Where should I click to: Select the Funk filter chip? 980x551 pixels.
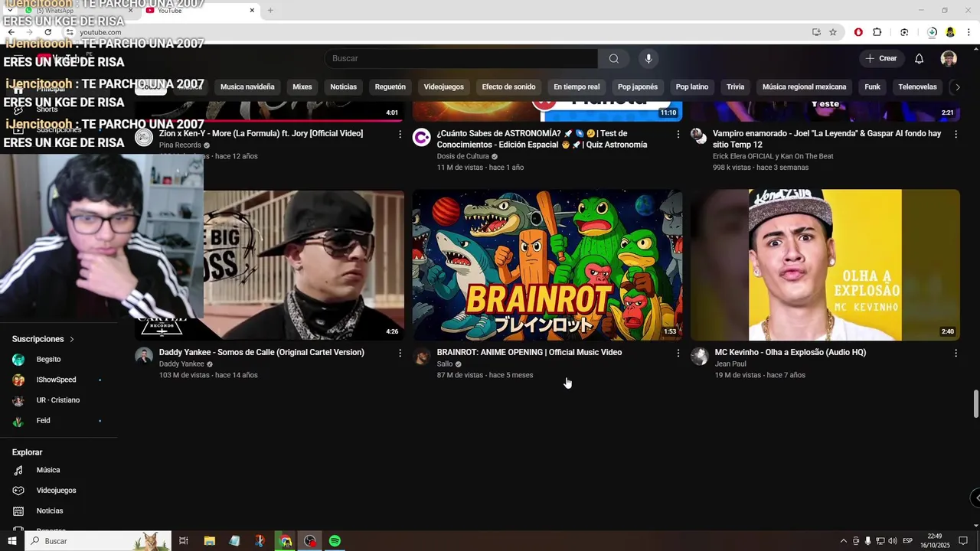tap(873, 86)
